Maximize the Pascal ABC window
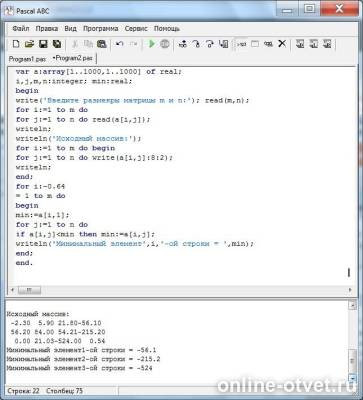Screen dimensions: 363x400 point(310,9)
